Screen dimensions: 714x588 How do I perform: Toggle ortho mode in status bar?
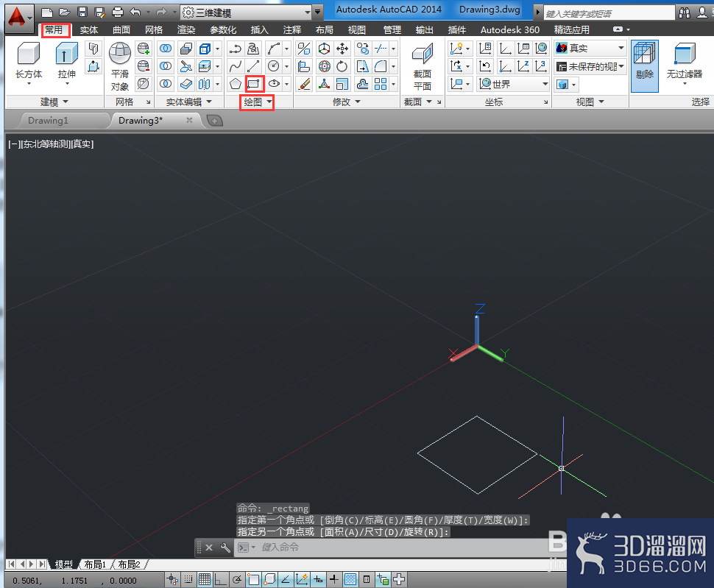[x=220, y=579]
